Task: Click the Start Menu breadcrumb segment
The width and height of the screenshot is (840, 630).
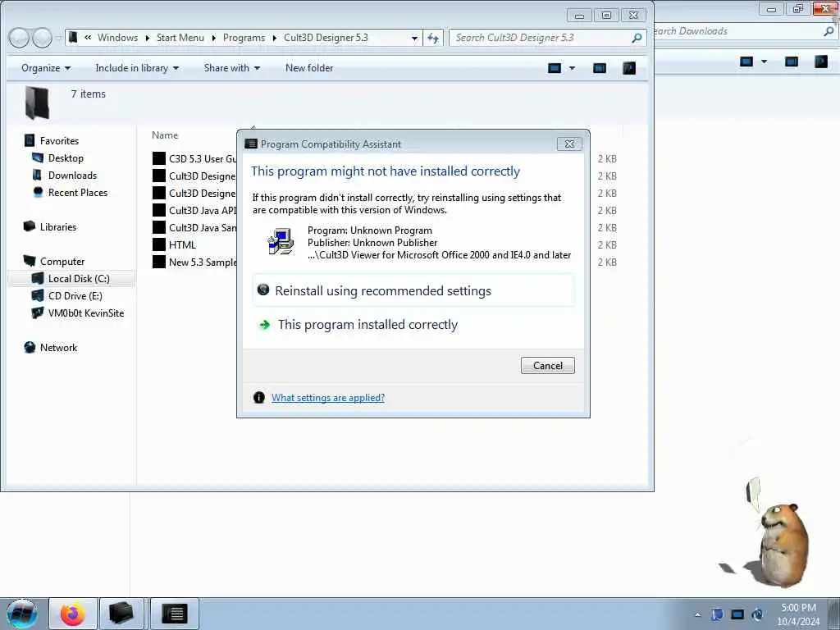Action: pyautogui.click(x=180, y=38)
